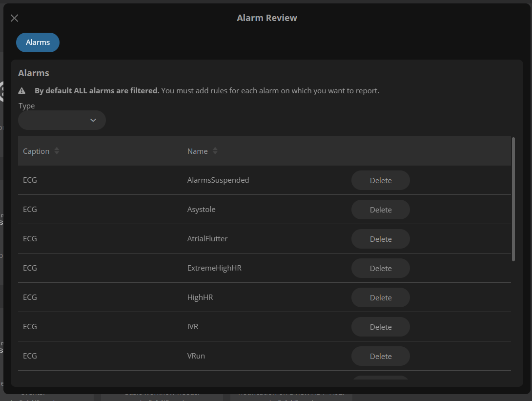The height and width of the screenshot is (401, 532).
Task: Delete the Asystole alarm rule
Action: 380,209
